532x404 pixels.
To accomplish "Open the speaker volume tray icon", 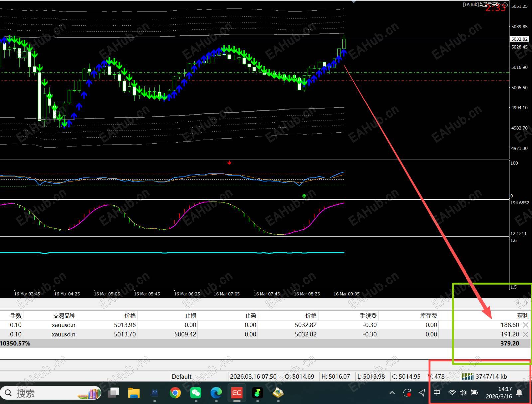I will (463, 393).
